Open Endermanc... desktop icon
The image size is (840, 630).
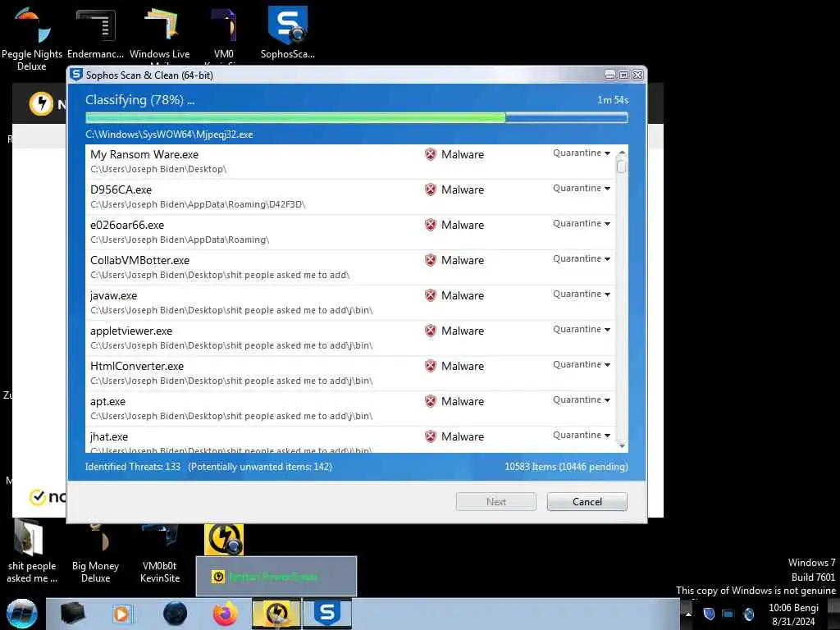(95, 33)
